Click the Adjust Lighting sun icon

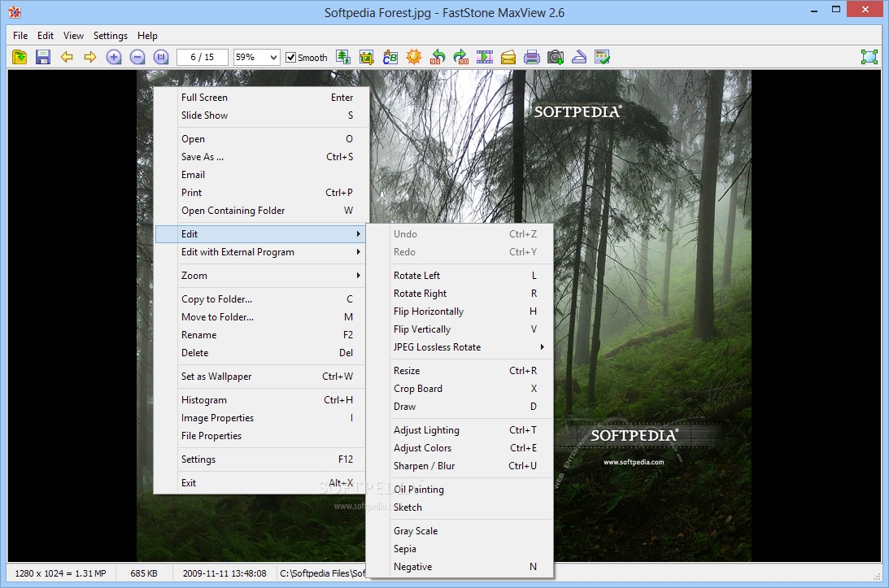(414, 57)
